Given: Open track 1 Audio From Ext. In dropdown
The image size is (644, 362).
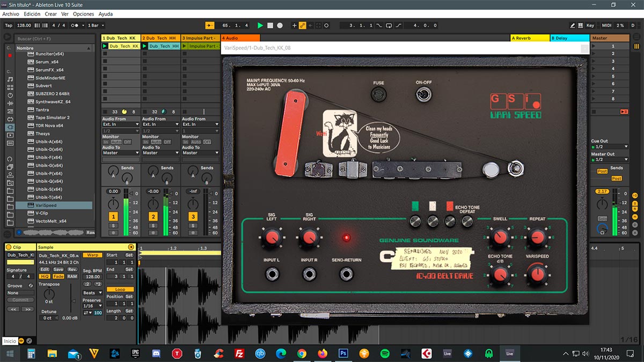Looking at the screenshot, I should (x=121, y=124).
